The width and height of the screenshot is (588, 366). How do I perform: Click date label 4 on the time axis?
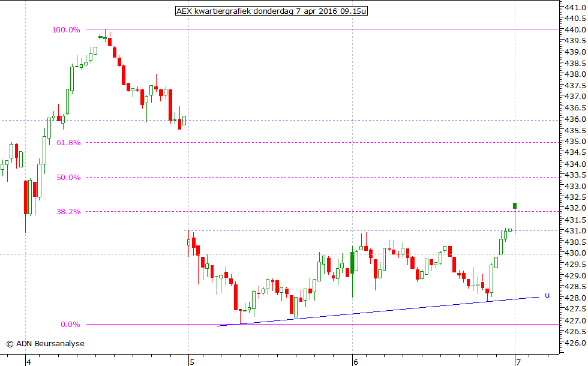point(29,362)
